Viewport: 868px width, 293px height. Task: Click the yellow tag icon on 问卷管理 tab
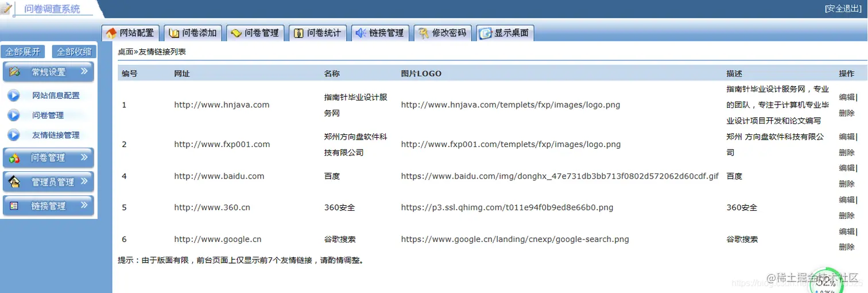click(x=236, y=33)
